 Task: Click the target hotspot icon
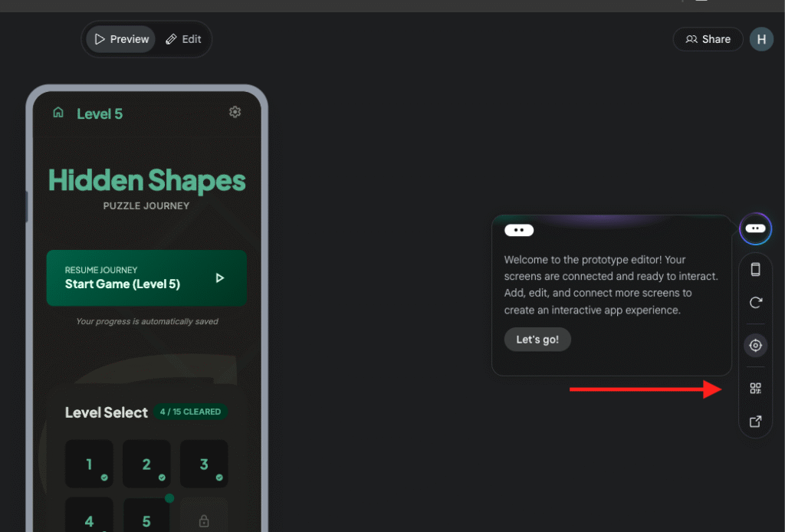click(x=755, y=346)
